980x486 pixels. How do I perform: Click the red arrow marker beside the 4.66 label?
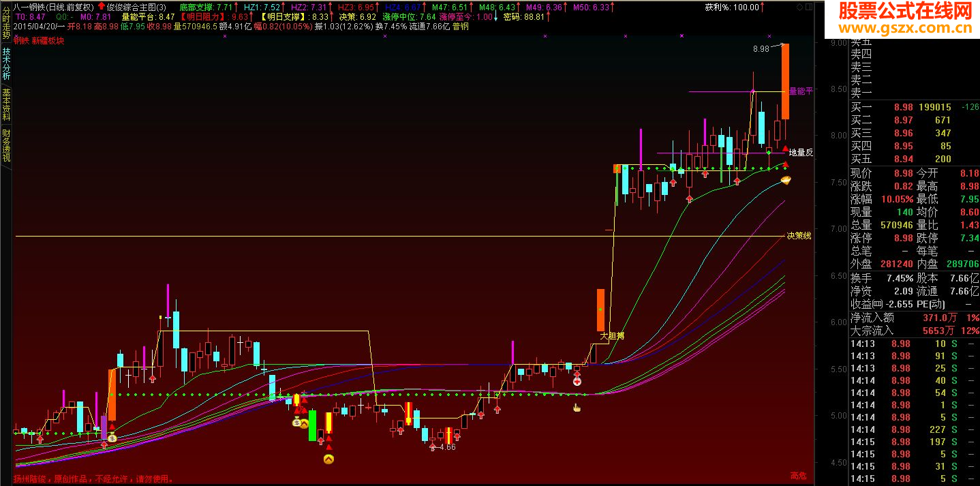coord(432,447)
